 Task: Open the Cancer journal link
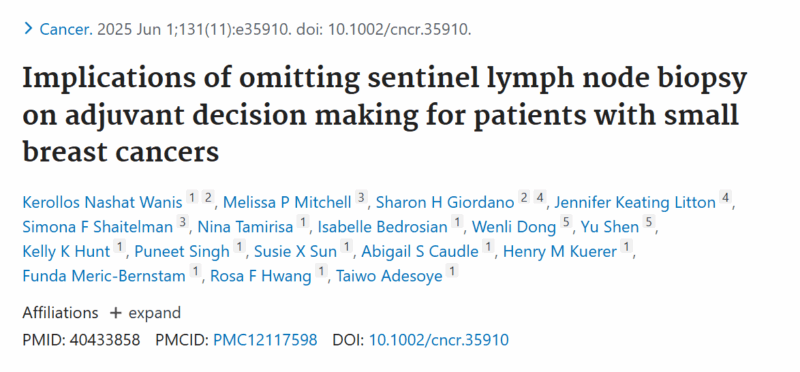coord(66,30)
